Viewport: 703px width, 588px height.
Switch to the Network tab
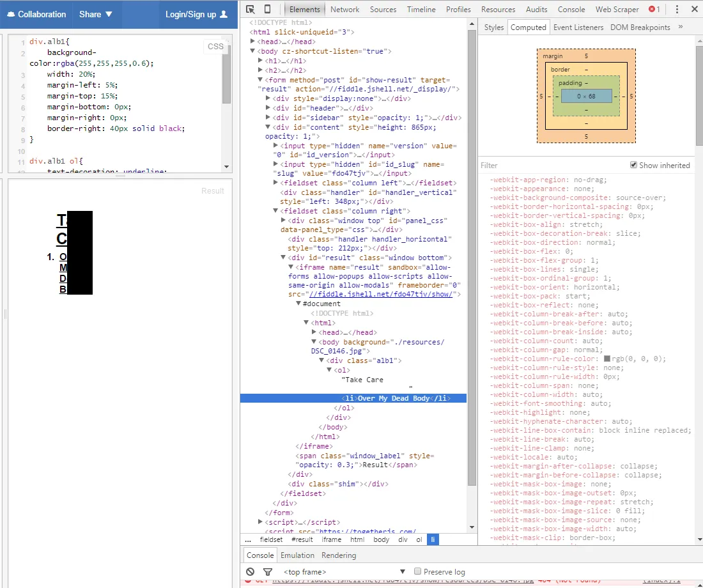344,10
